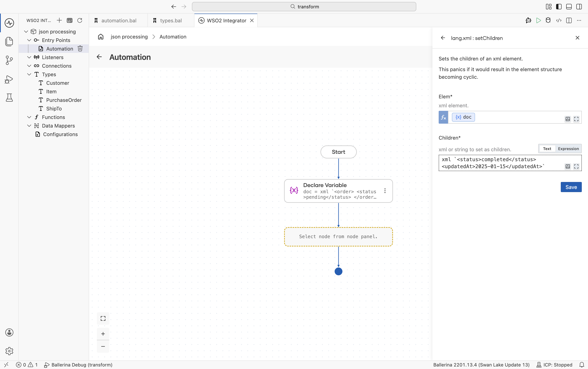Show source code with the angle brackets icon
This screenshot has height=369, width=588.
coord(559,20)
